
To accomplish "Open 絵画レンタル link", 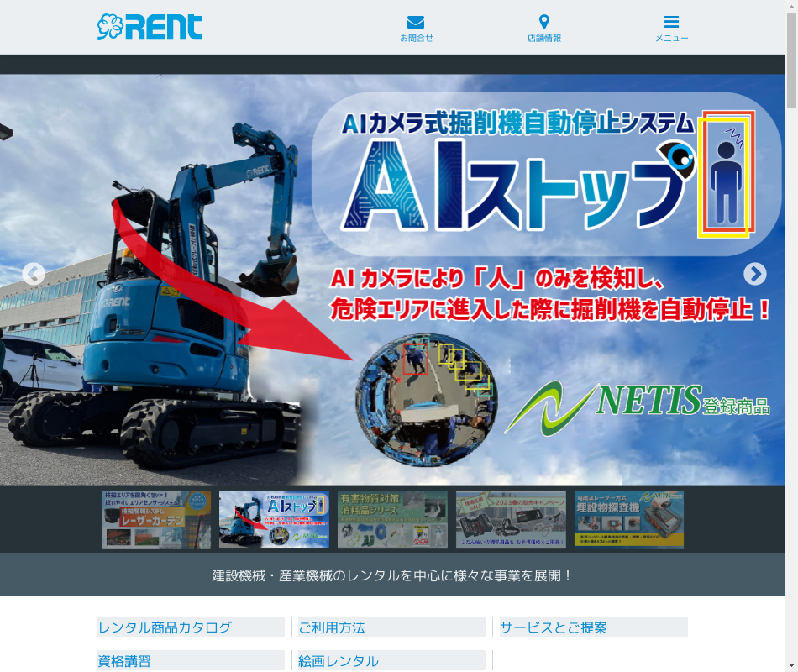I will (x=339, y=661).
